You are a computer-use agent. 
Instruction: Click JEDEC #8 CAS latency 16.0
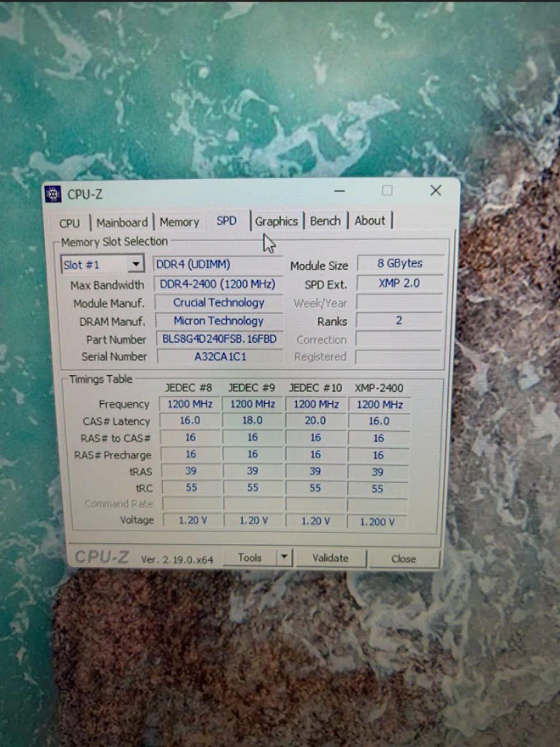tap(190, 420)
